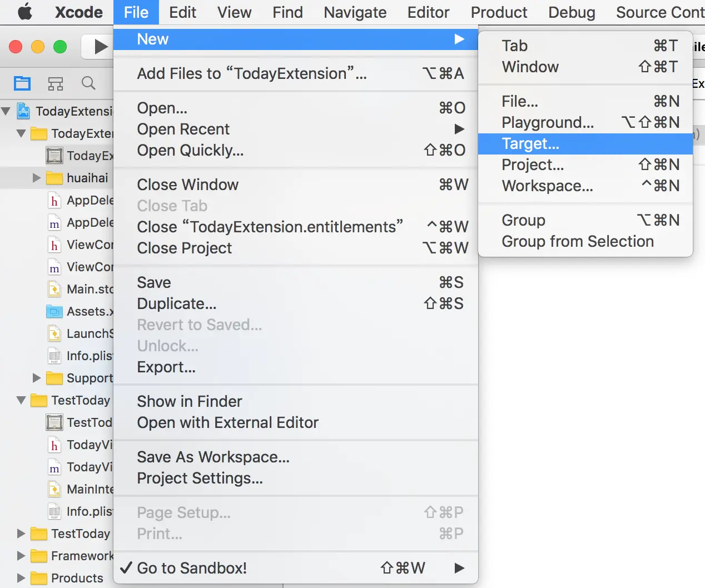The height and width of the screenshot is (588, 705).
Task: Expand the Supporting Files group
Action: click(x=37, y=378)
